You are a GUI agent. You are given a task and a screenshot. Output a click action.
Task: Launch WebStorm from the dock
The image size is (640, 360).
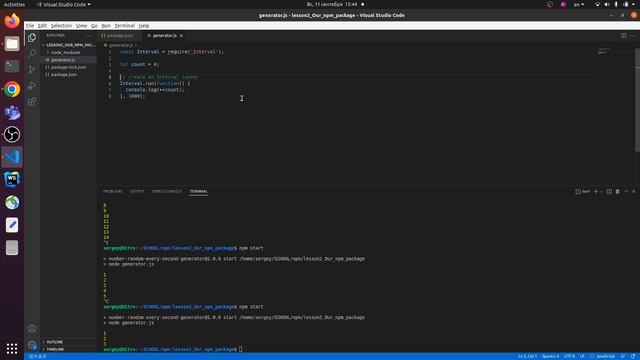(x=12, y=180)
